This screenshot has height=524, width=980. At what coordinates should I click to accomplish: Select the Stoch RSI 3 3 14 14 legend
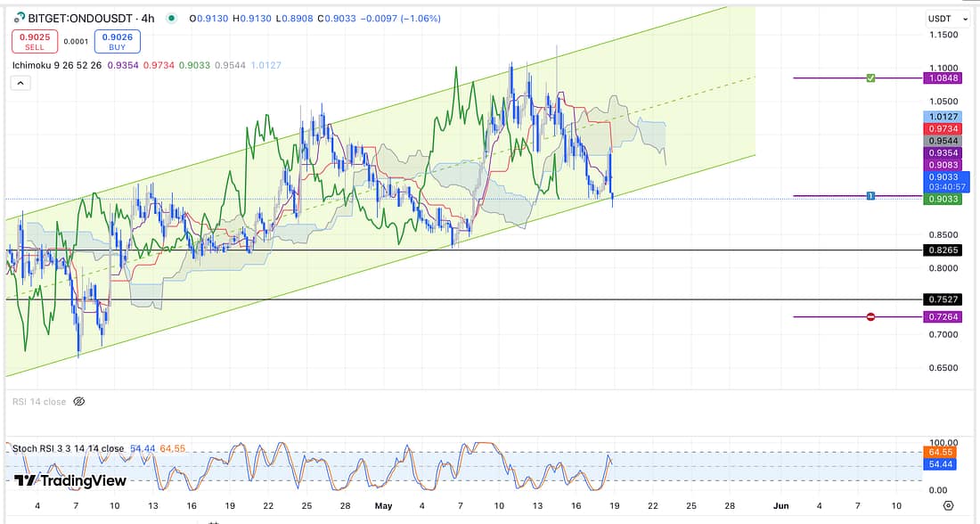(68, 448)
